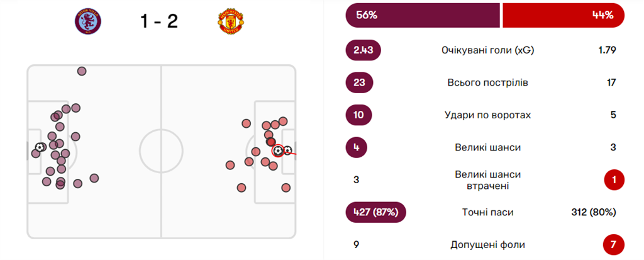Click the 10 shots on target badge
The image size is (644, 260).
pos(359,115)
